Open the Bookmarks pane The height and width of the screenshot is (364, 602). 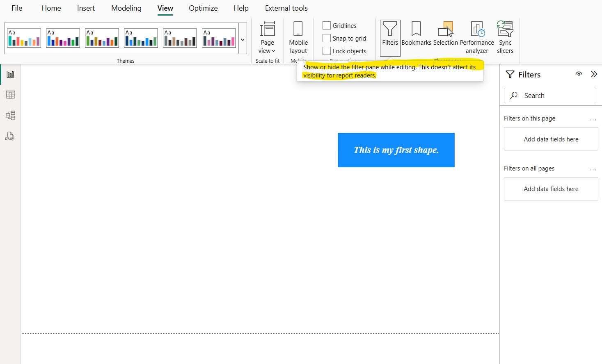tap(416, 37)
